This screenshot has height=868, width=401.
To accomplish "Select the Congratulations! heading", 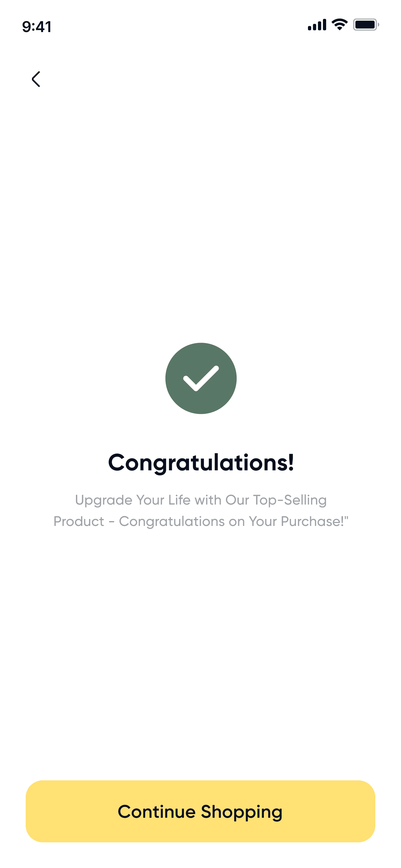I will pyautogui.click(x=201, y=463).
